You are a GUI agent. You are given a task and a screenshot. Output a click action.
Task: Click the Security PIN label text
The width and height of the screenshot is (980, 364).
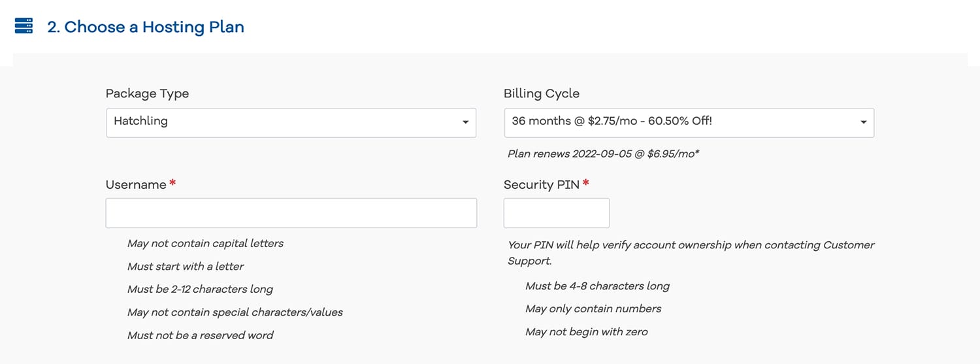[541, 185]
